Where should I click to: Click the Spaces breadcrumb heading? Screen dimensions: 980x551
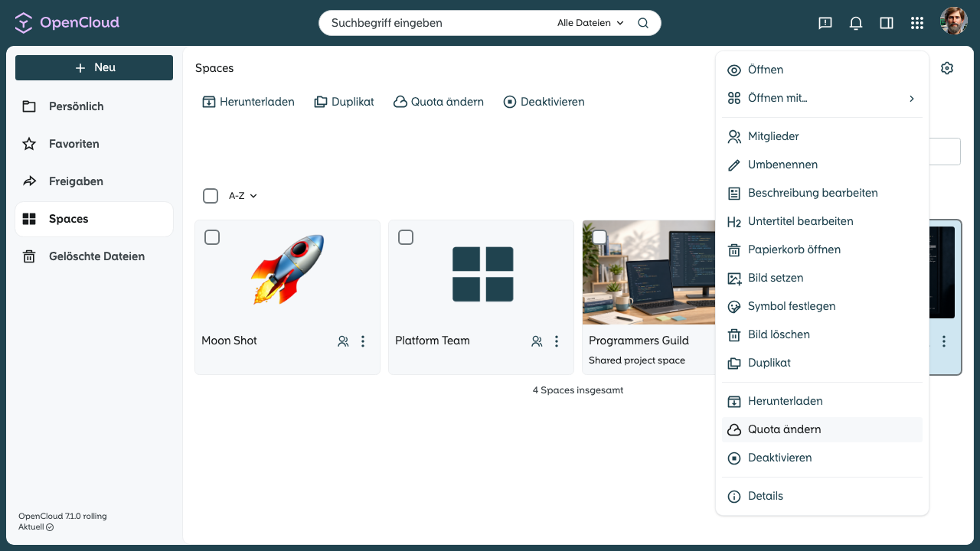tap(214, 68)
